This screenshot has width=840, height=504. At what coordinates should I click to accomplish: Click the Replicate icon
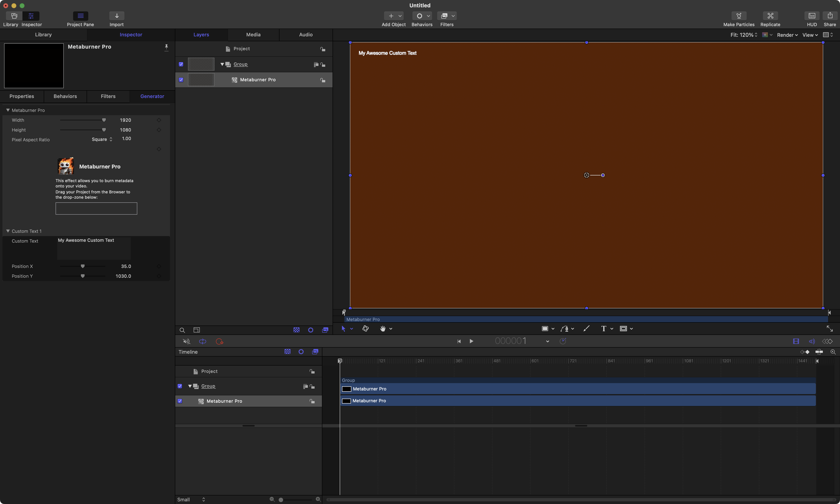(770, 16)
